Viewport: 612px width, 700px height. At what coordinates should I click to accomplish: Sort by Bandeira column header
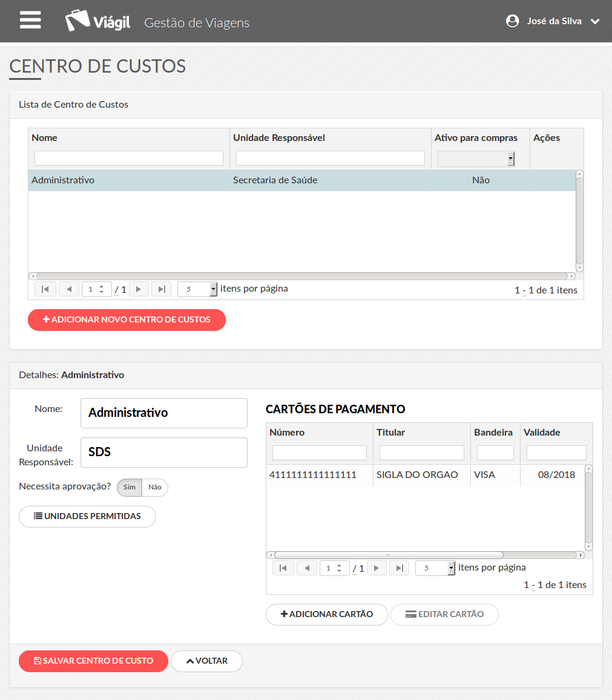(x=493, y=433)
